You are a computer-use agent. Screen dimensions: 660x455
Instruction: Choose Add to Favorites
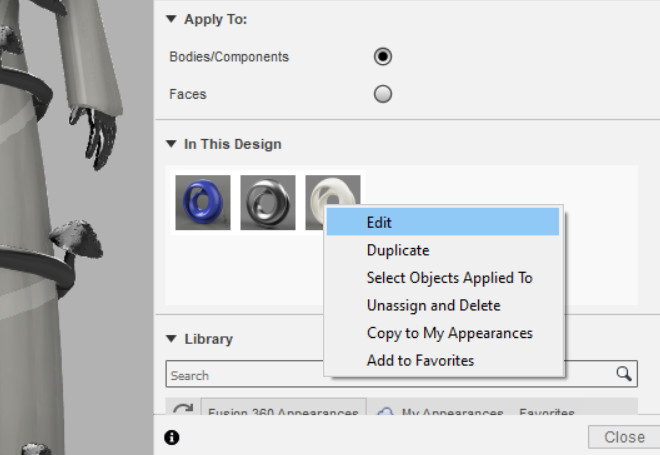pos(443,360)
